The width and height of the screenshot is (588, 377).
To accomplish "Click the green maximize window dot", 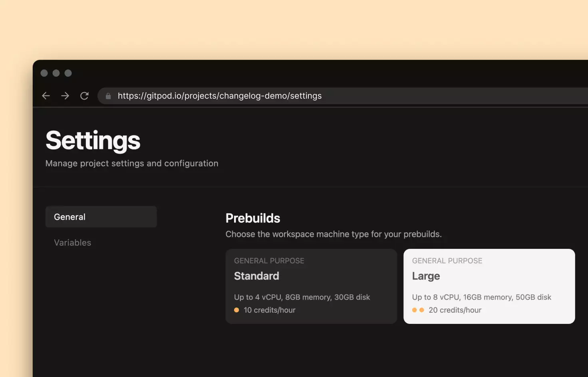I will click(x=68, y=73).
